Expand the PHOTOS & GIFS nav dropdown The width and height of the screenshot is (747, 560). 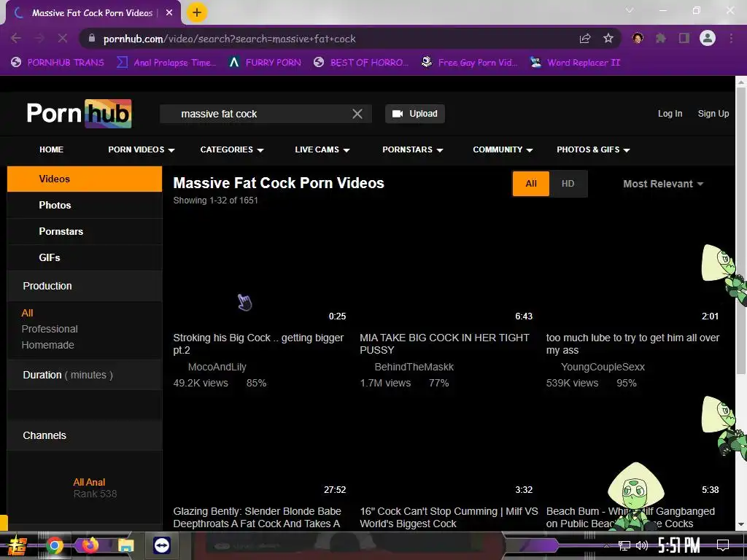(593, 149)
